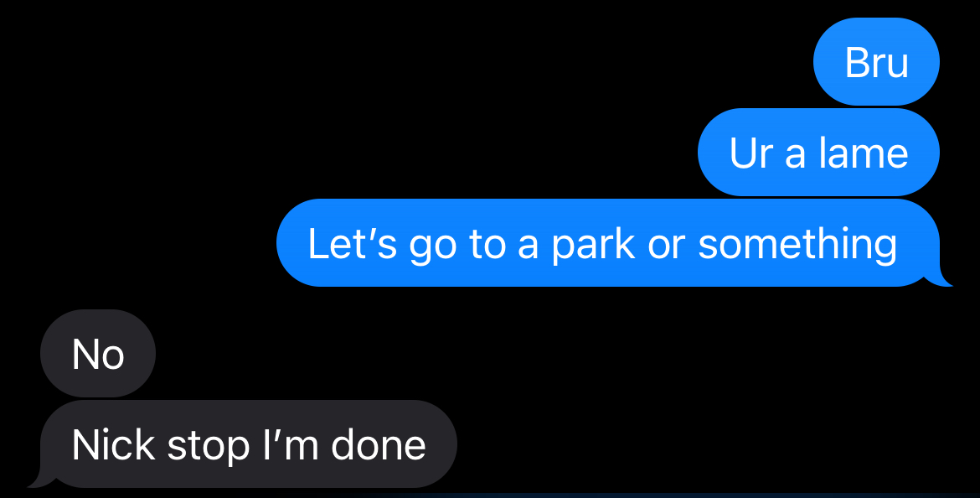The image size is (980, 498).
Task: Click the "Nick stop I'm done" message bubble
Action: 249,444
